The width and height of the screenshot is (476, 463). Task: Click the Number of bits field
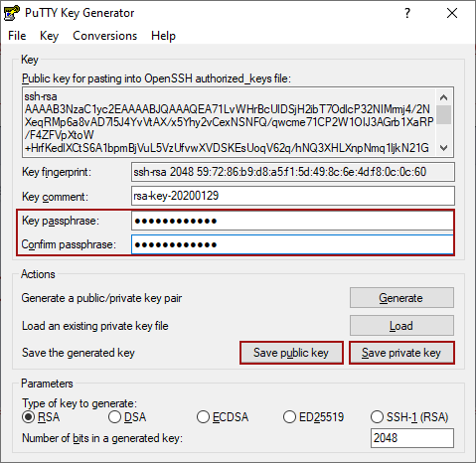pyautogui.click(x=412, y=438)
